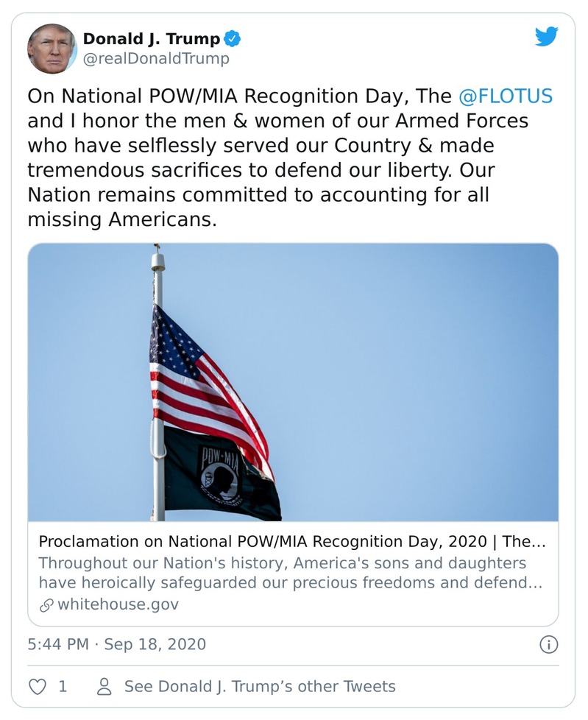
Task: Click the tweet body text paragraph
Action: point(280,158)
